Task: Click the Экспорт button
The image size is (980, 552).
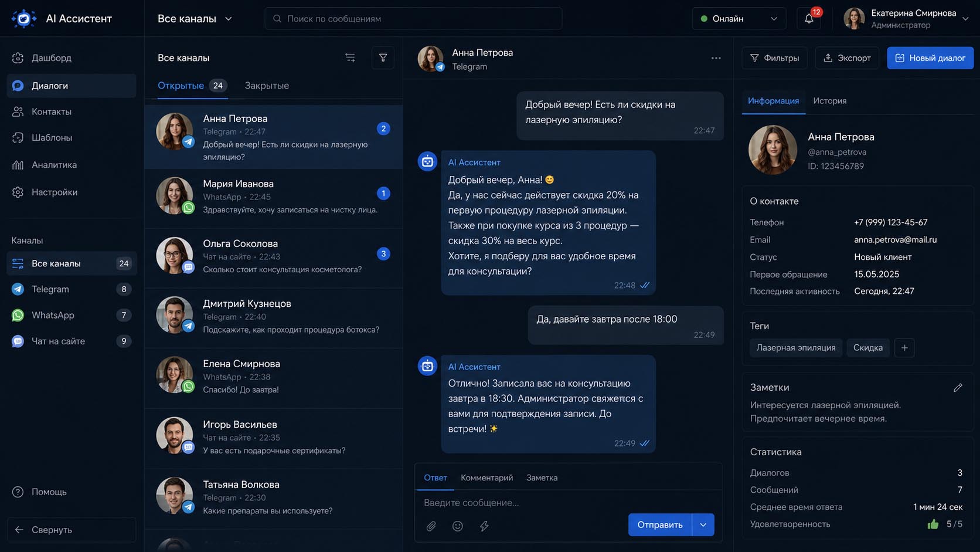Action: click(847, 57)
